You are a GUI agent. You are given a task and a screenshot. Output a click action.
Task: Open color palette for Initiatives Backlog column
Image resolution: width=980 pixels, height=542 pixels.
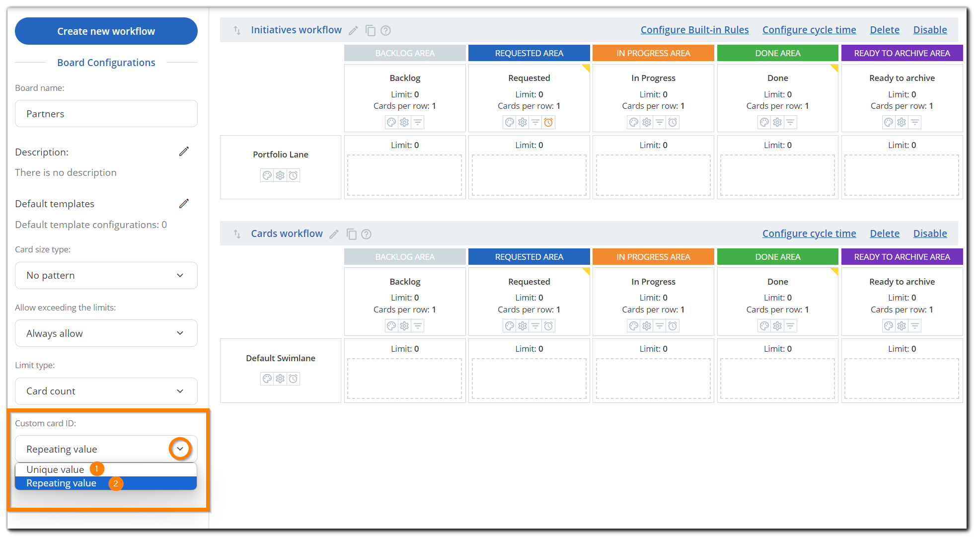[x=391, y=122]
